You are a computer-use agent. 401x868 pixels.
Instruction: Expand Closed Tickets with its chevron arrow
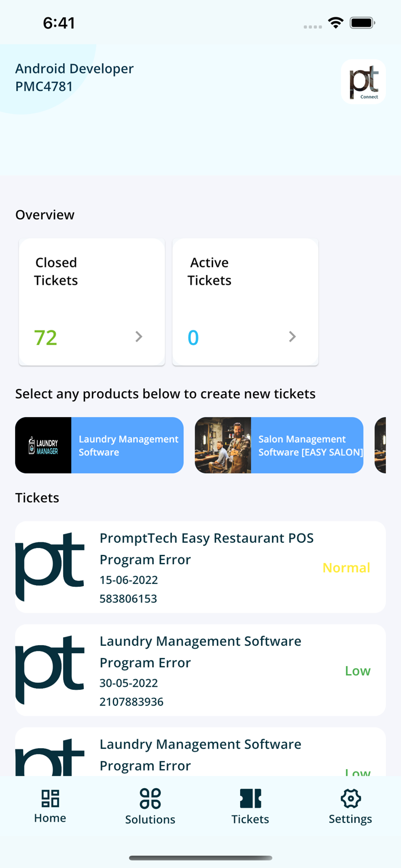138,337
